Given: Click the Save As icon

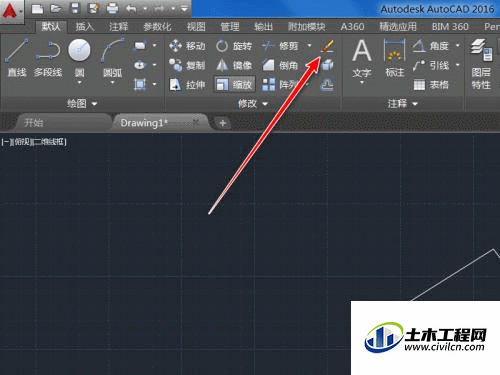Looking at the screenshot, I should pyautogui.click(x=94, y=9).
